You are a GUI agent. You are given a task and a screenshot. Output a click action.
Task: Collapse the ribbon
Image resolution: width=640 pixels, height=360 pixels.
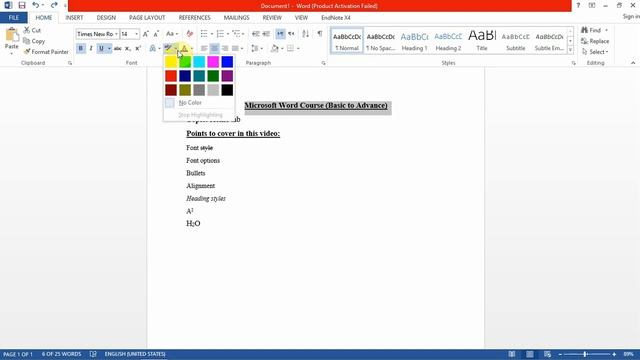(x=633, y=63)
